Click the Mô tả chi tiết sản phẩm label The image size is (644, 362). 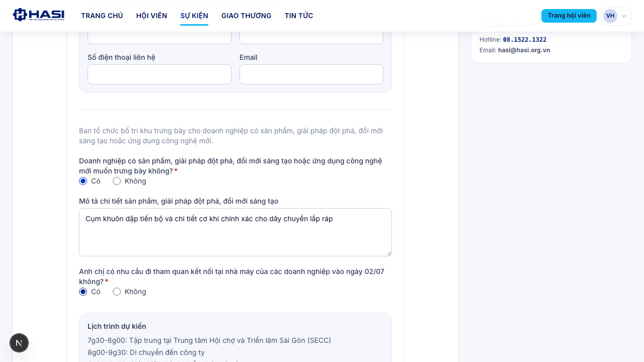pos(179,201)
